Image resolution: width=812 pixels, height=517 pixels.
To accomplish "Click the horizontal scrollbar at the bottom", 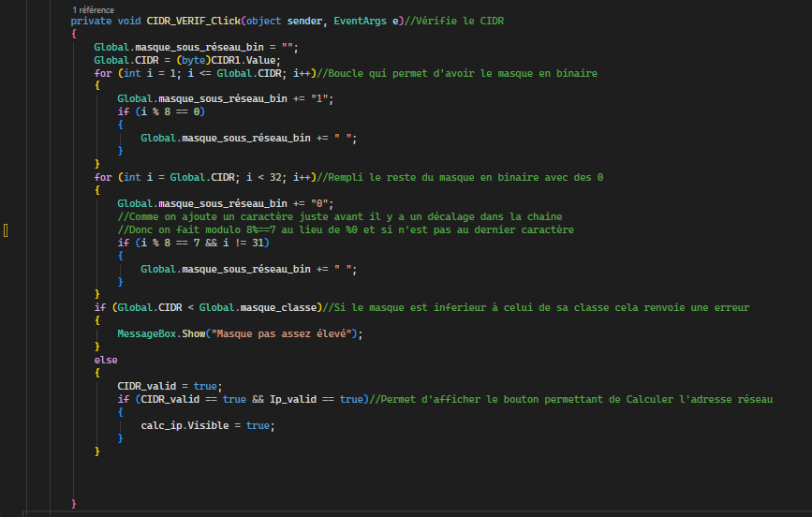I will (412, 512).
